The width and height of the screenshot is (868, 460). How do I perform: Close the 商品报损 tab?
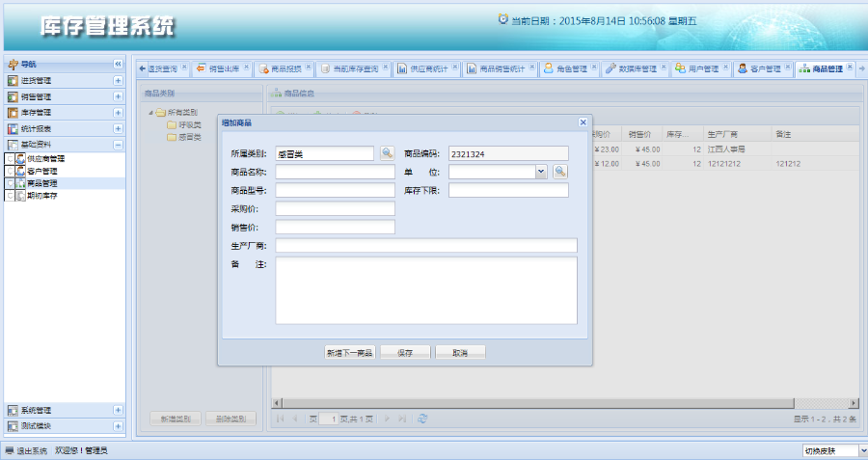(x=309, y=67)
